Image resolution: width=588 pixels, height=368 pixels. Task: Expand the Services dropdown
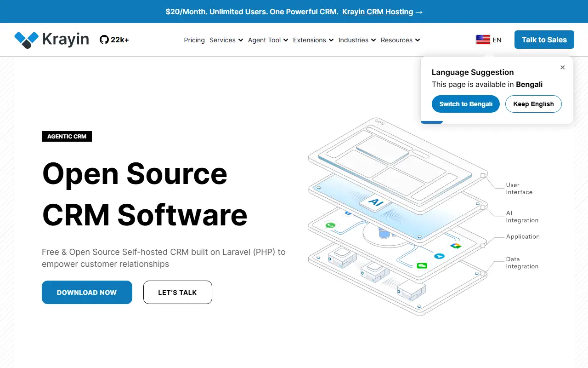226,40
